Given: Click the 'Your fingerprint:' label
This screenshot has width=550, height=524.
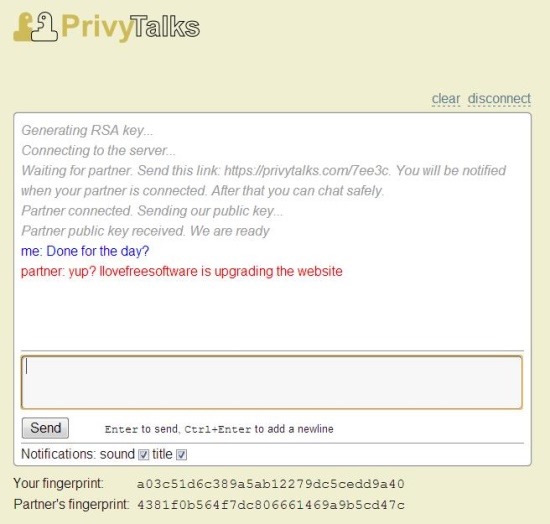Looking at the screenshot, I should (x=59, y=483).
